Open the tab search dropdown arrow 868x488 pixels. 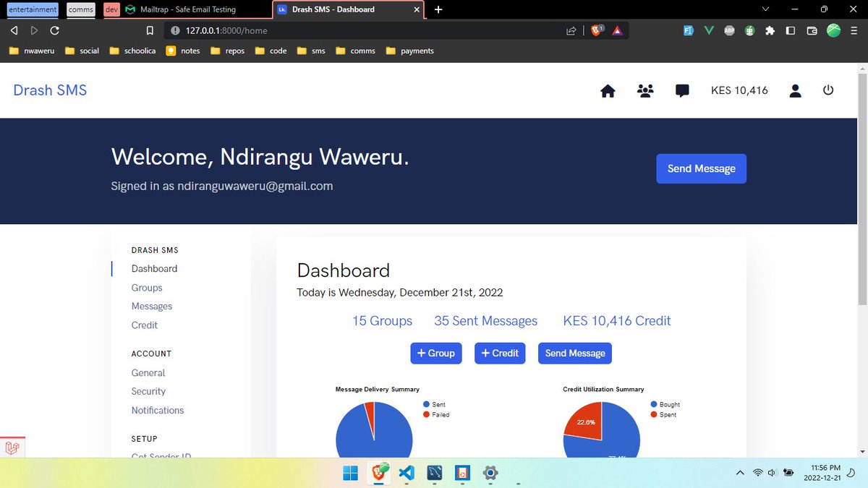click(766, 9)
